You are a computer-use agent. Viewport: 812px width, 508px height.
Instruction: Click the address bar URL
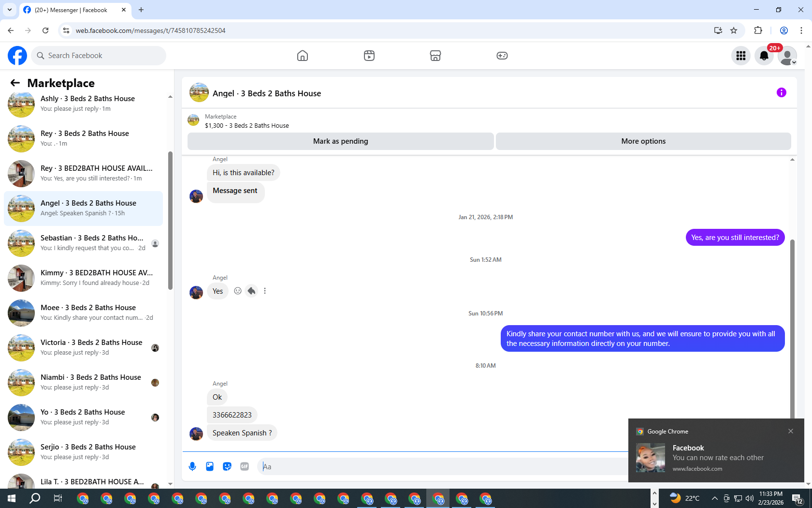pyautogui.click(x=150, y=30)
